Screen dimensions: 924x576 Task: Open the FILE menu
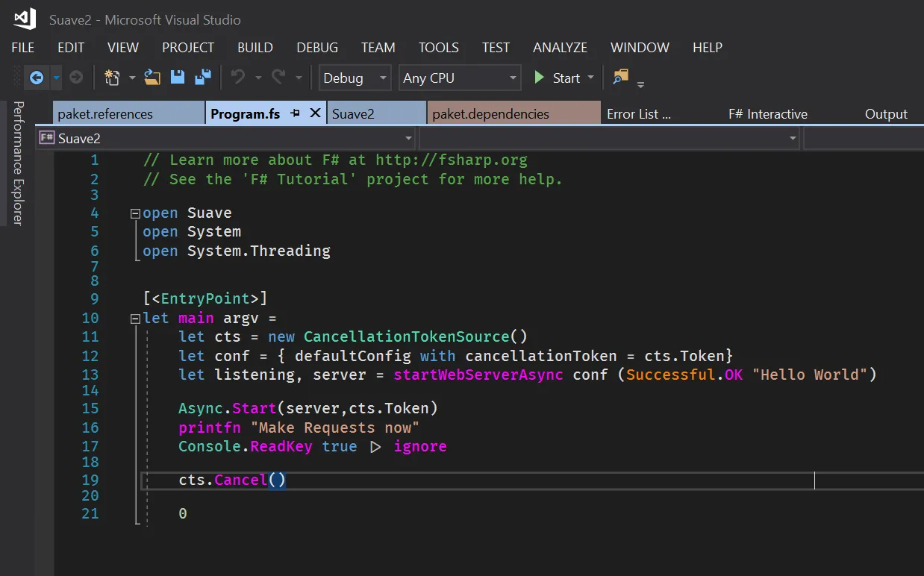click(23, 47)
